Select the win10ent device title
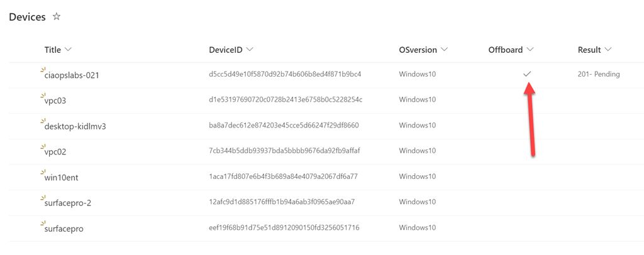The width and height of the screenshot is (644, 255). click(x=61, y=178)
